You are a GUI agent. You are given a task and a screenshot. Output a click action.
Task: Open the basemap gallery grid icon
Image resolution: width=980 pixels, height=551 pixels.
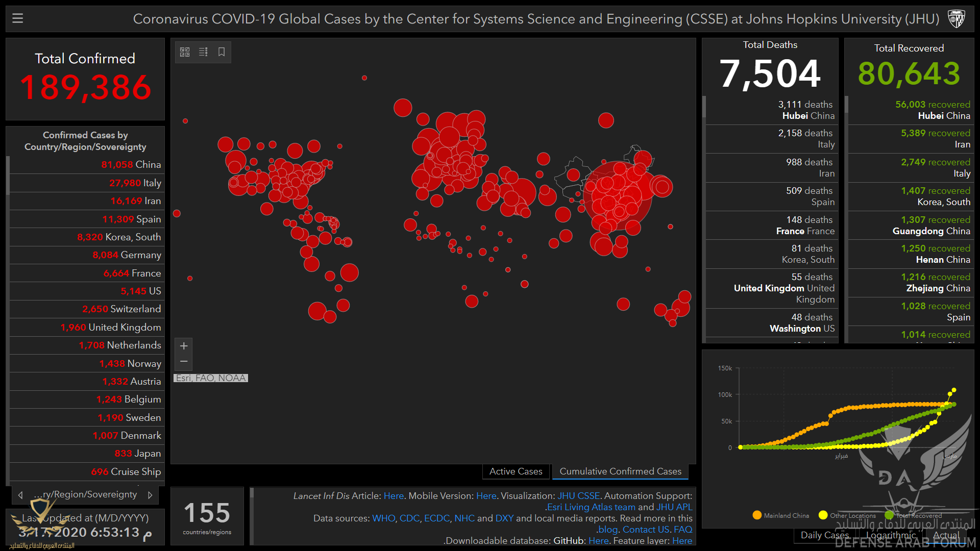(x=185, y=52)
